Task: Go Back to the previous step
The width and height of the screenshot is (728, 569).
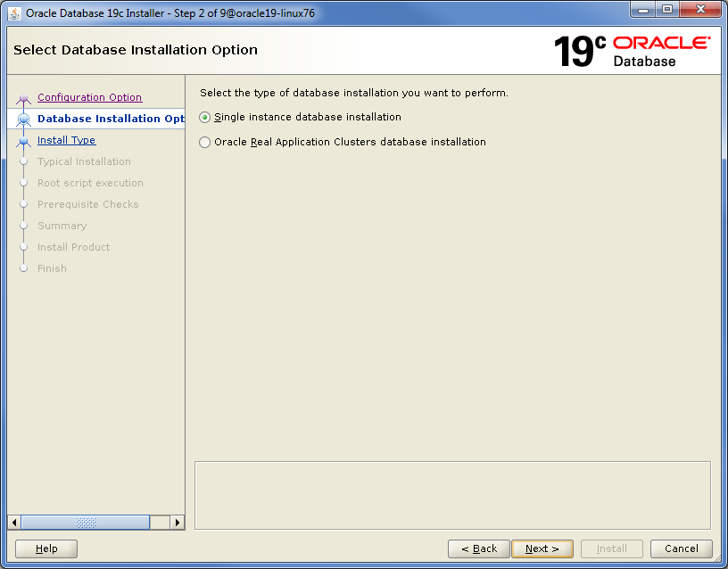Action: [x=478, y=548]
